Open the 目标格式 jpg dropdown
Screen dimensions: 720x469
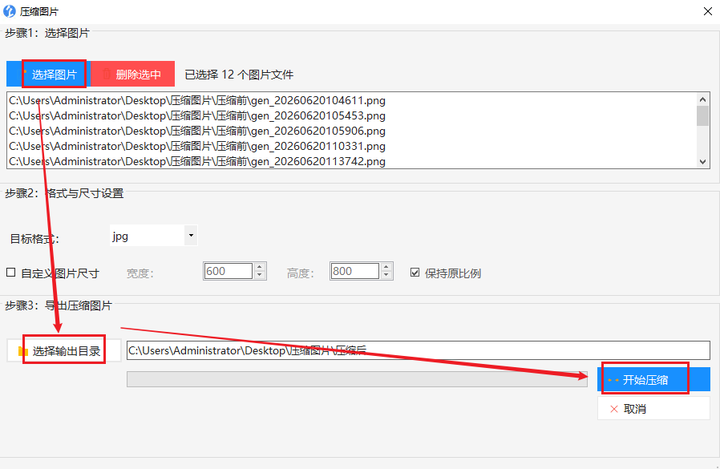(x=191, y=236)
